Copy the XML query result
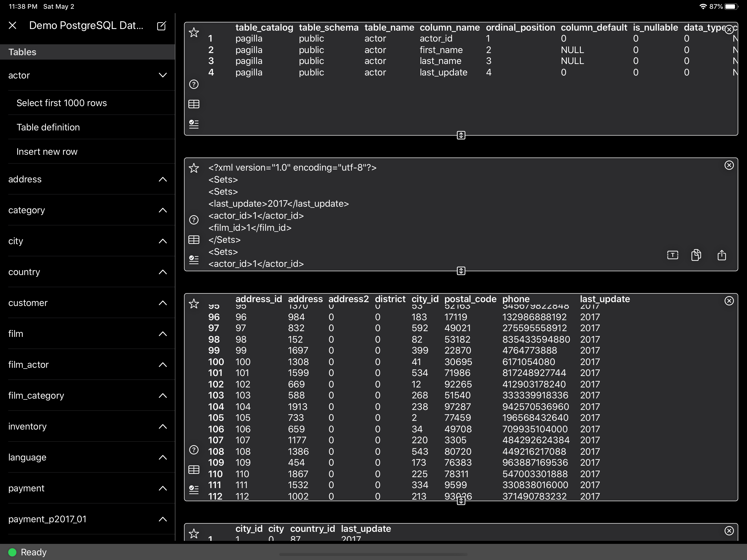 point(696,255)
